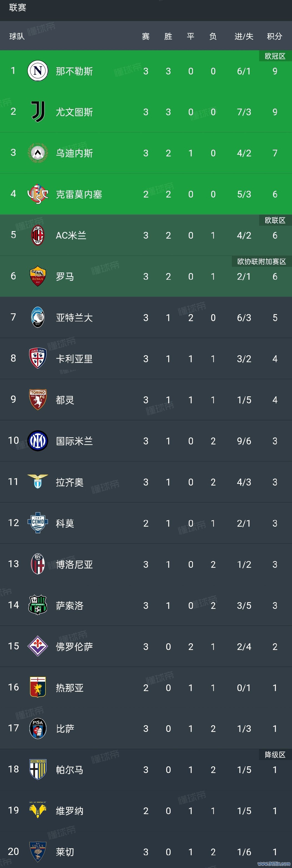Open team name 乌迪内斯
Image resolution: width=292 pixels, height=868 pixels.
click(x=74, y=153)
